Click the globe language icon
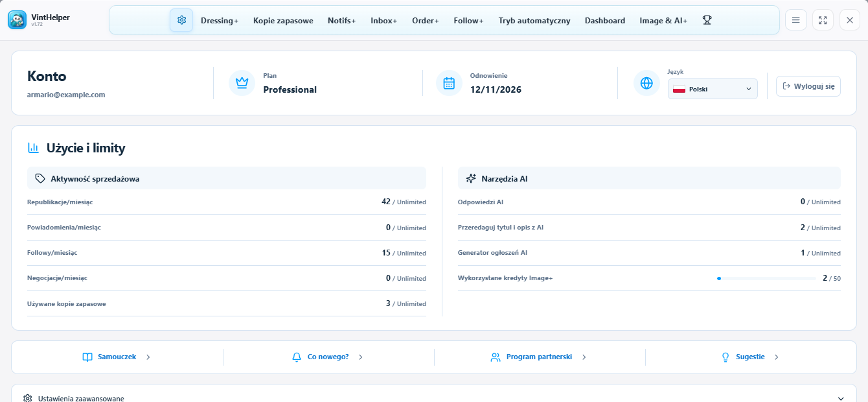The height and width of the screenshot is (402, 868). click(646, 83)
